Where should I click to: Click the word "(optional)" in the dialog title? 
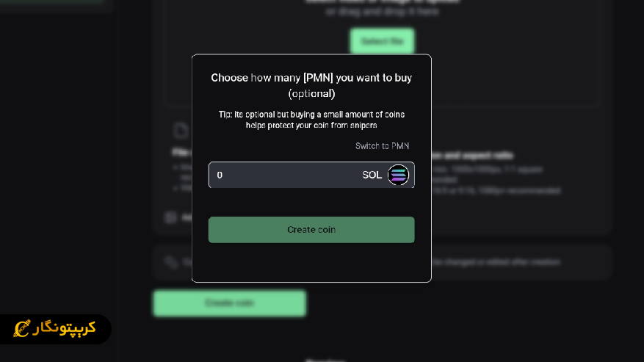click(311, 93)
